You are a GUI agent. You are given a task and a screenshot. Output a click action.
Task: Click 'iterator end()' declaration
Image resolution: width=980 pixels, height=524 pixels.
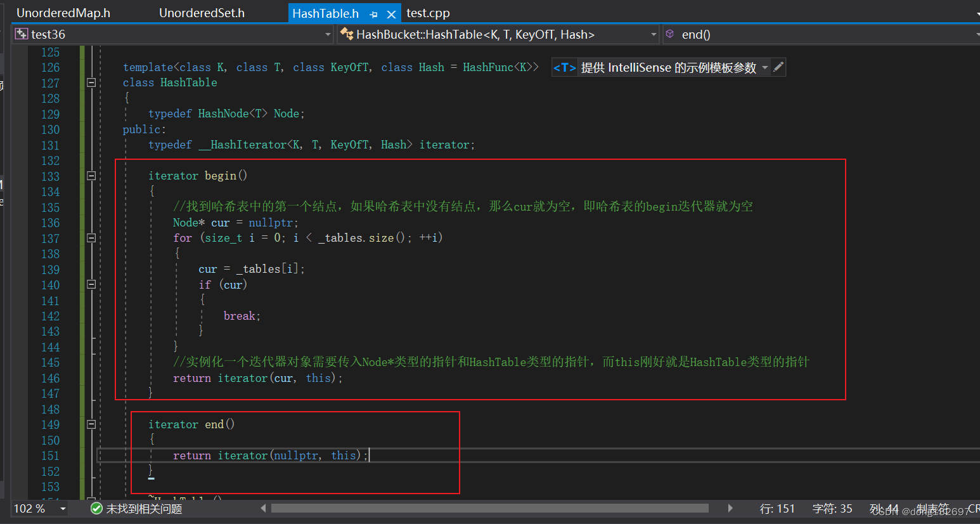coord(191,424)
